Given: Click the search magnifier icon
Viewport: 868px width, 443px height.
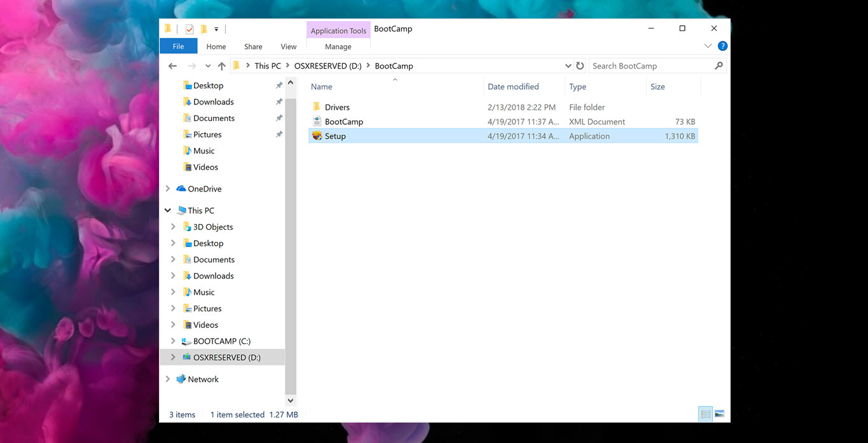Looking at the screenshot, I should click(x=719, y=66).
